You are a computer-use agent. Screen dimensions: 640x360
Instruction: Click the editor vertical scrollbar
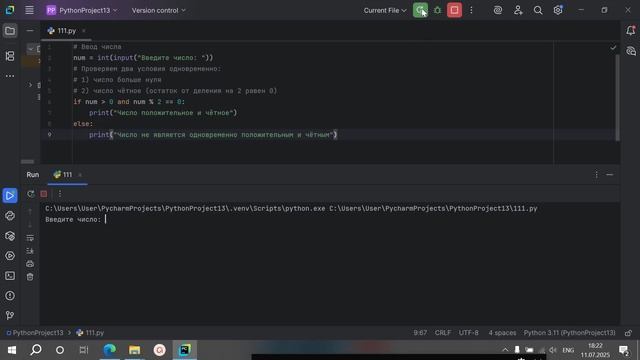pyautogui.click(x=617, y=97)
